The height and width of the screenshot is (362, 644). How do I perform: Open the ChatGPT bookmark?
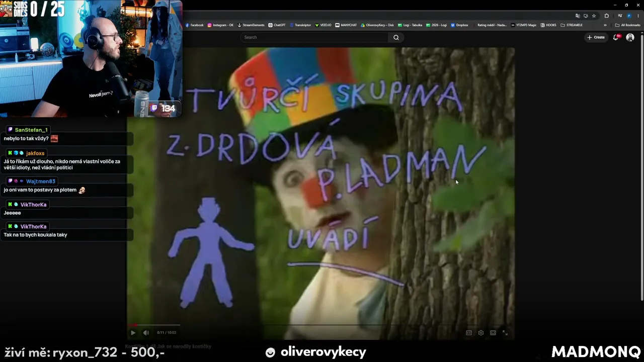point(277,25)
